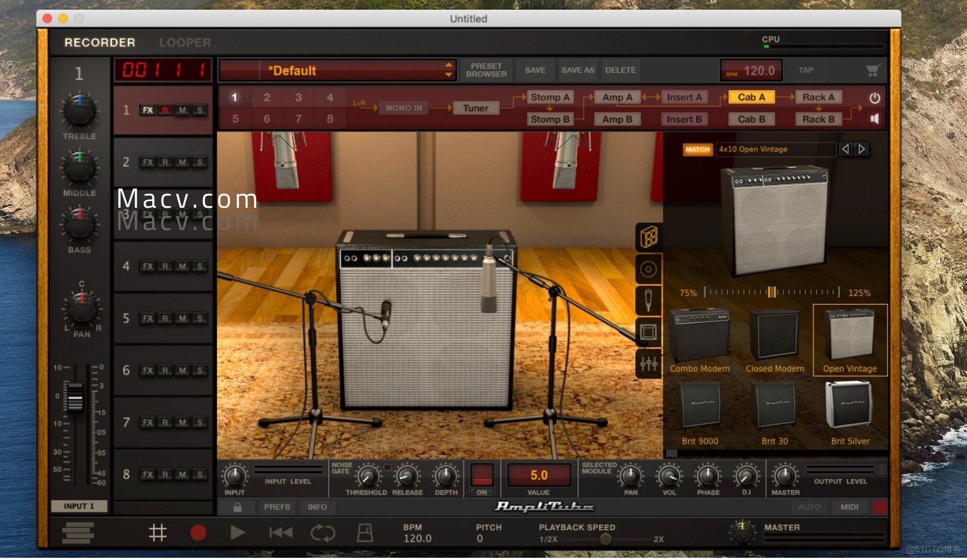Toggle the metronome icon

(x=365, y=533)
